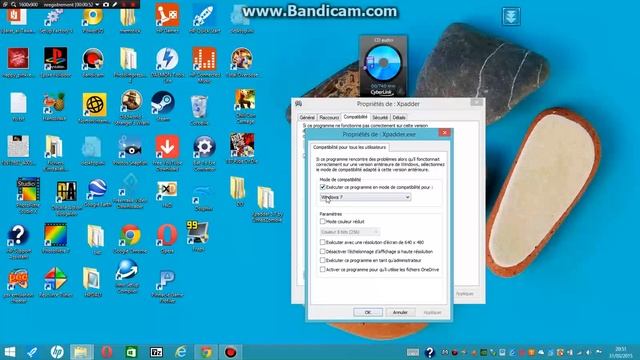Open the Google Earth desktop shortcut
The image size is (640, 360).
[x=97, y=193]
